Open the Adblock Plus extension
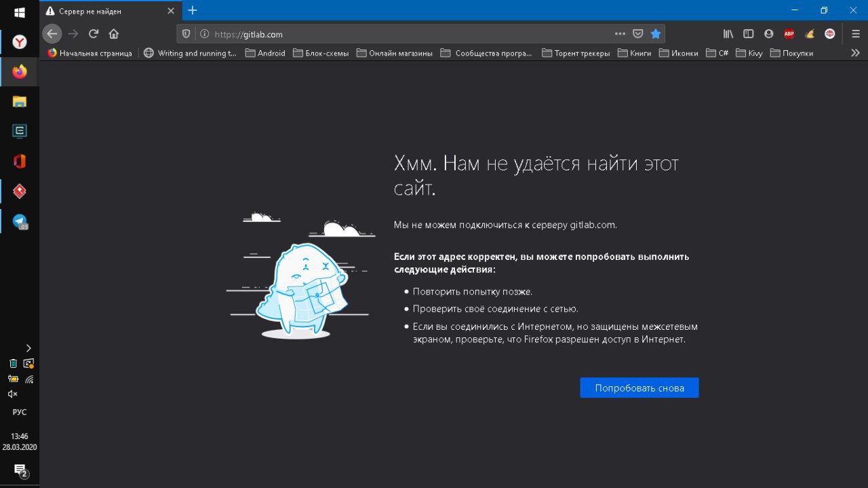Screen dimensions: 868x488 point(789,34)
